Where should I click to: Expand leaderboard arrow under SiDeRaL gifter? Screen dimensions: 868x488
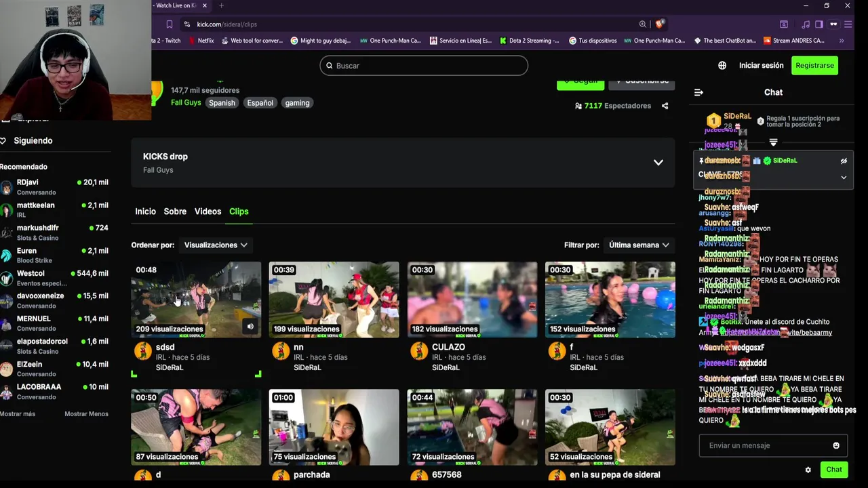[773, 142]
